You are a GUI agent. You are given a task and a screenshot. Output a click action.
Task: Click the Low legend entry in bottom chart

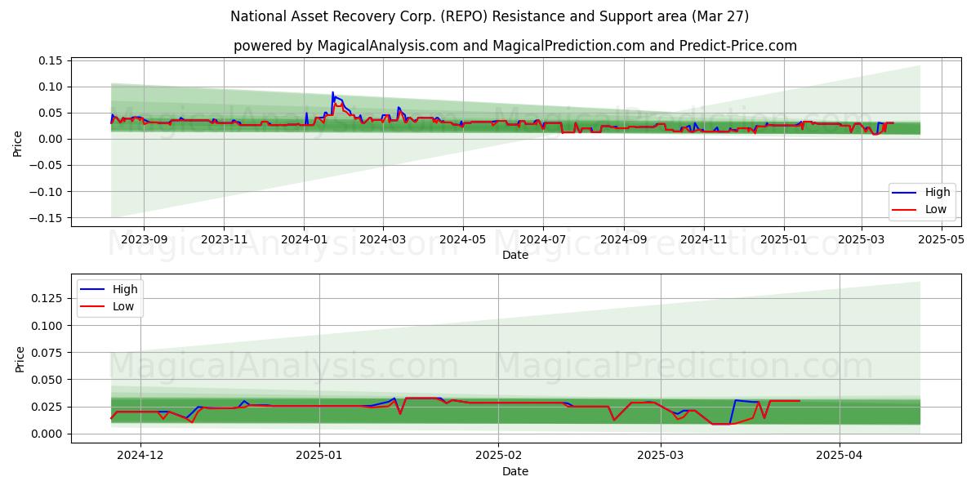(x=109, y=306)
